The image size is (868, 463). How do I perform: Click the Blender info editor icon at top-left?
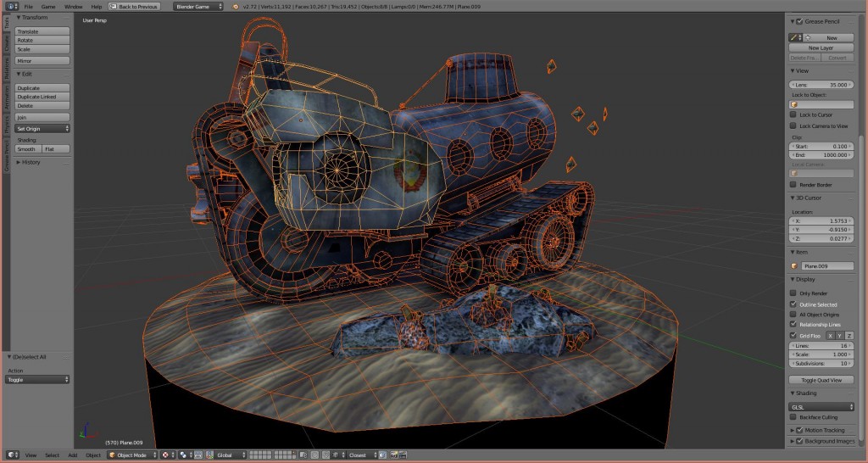[x=12, y=7]
